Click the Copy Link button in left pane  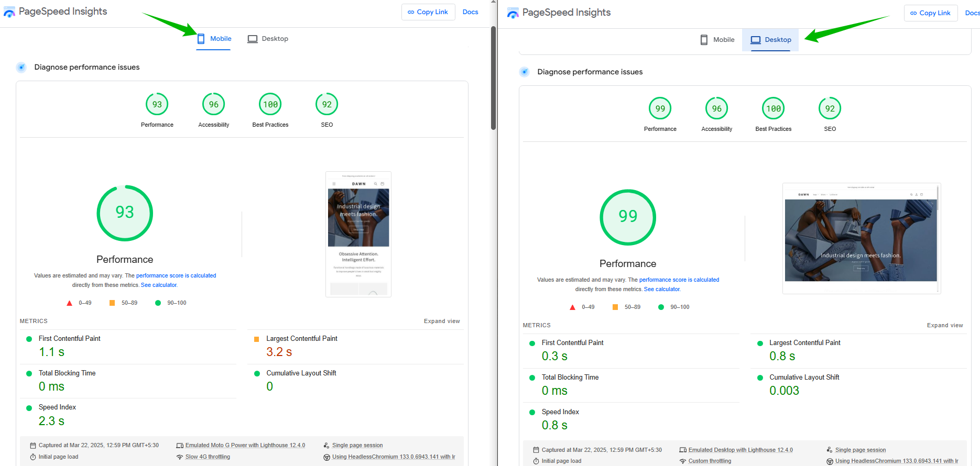(x=428, y=12)
